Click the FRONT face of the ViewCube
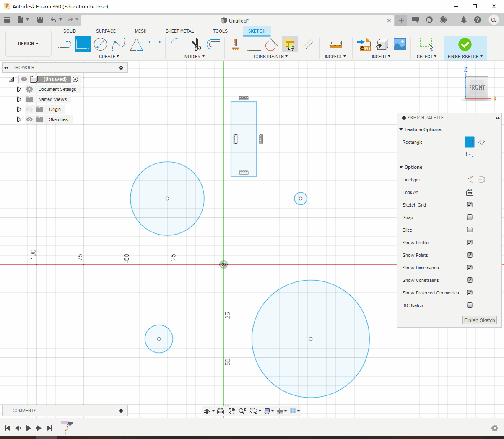This screenshot has height=439, width=504. (477, 88)
